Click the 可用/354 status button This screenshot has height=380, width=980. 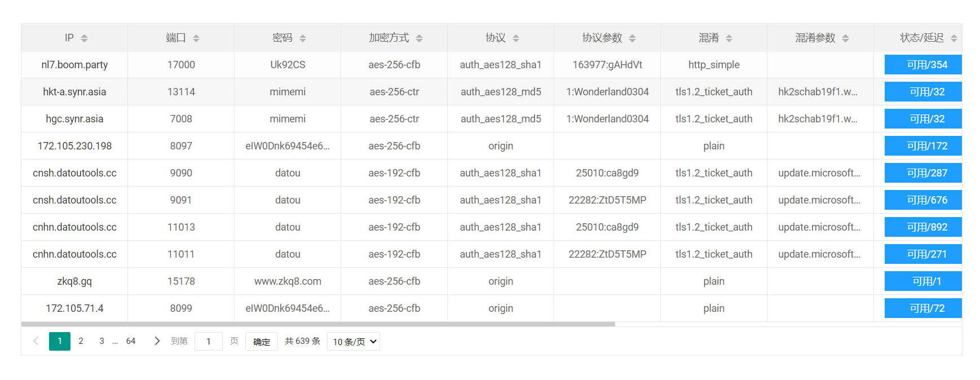coord(923,65)
